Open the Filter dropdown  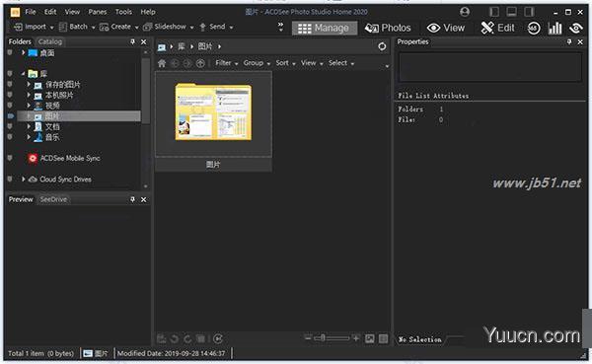[x=227, y=63]
